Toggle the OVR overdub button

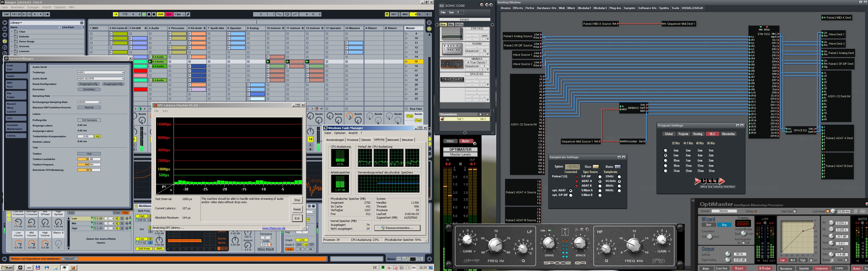click(160, 14)
